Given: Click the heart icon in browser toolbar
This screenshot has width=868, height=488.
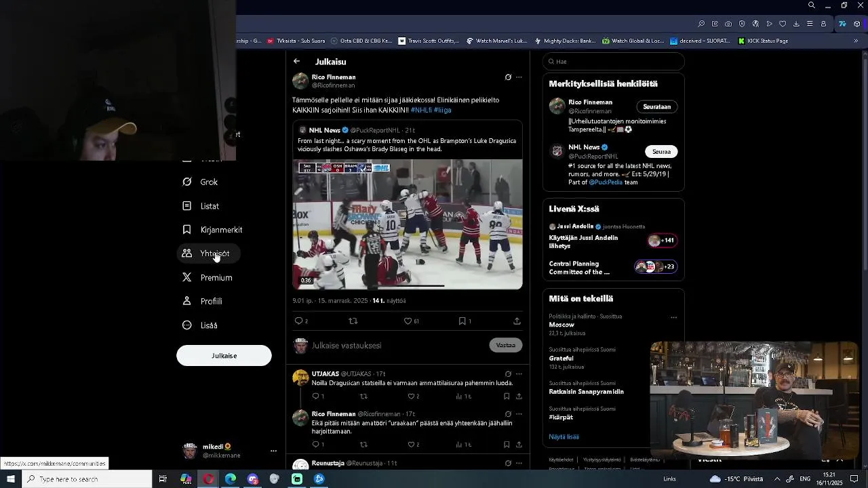Looking at the screenshot, I should 783,24.
